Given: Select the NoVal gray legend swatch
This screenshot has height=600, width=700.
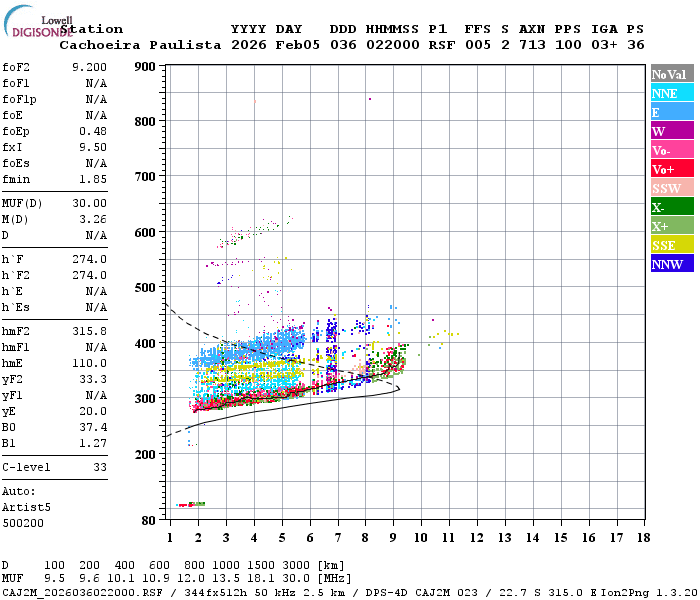Looking at the screenshot, I should [x=670, y=74].
